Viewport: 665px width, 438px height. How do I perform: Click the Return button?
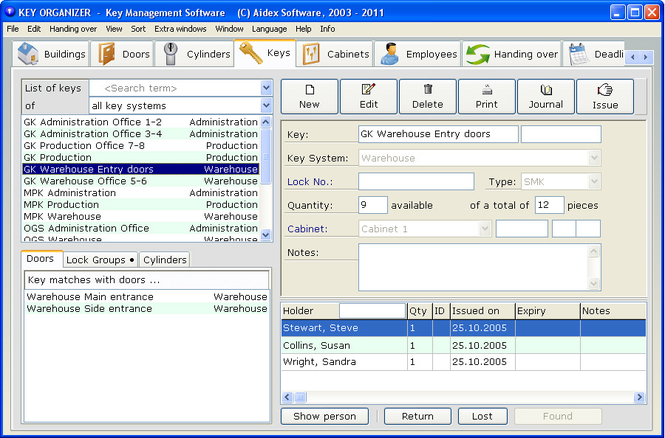coord(418,416)
